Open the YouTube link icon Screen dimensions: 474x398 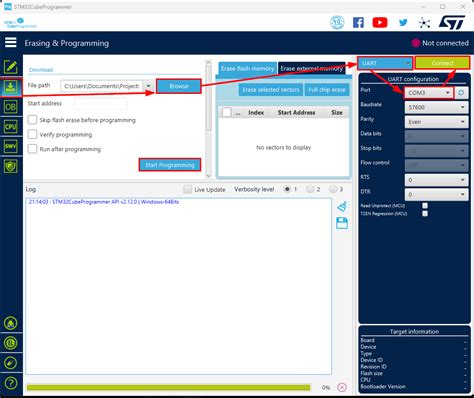(x=380, y=23)
